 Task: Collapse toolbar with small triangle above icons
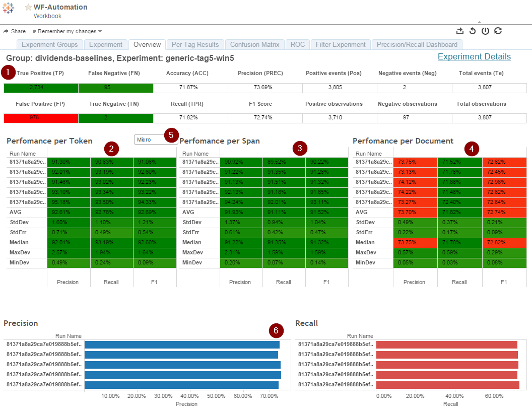click(x=479, y=22)
